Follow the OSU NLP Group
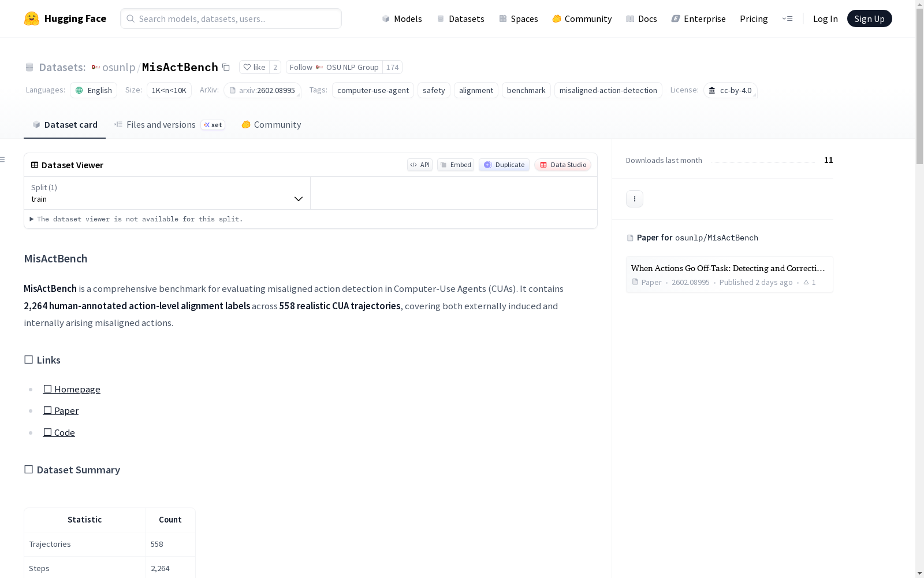 [x=334, y=67]
